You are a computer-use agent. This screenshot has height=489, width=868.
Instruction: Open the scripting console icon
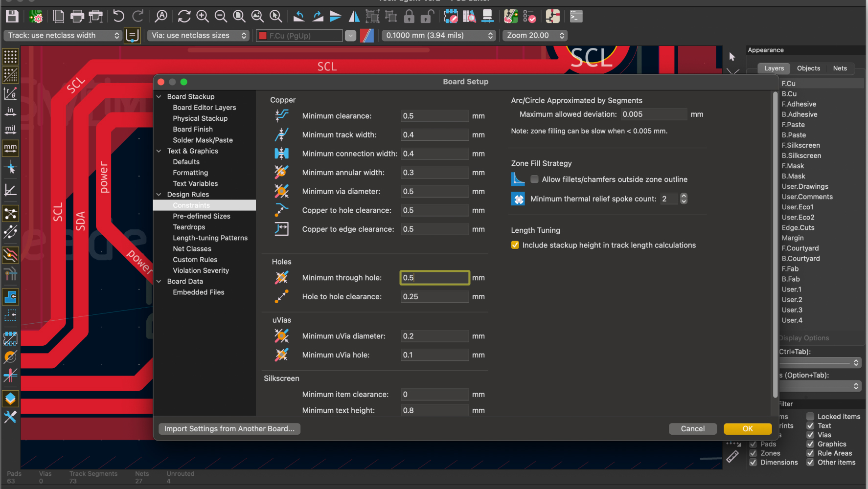pos(576,17)
